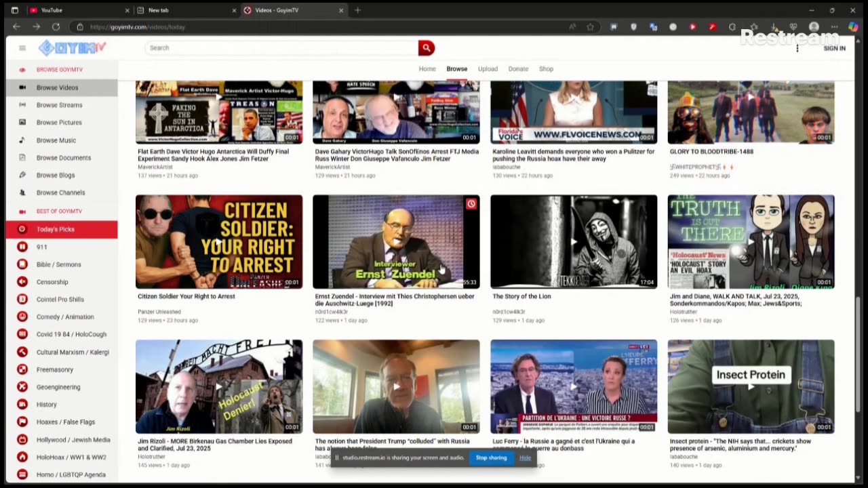
Task: Reload the page with the refresh icon
Action: [56, 27]
